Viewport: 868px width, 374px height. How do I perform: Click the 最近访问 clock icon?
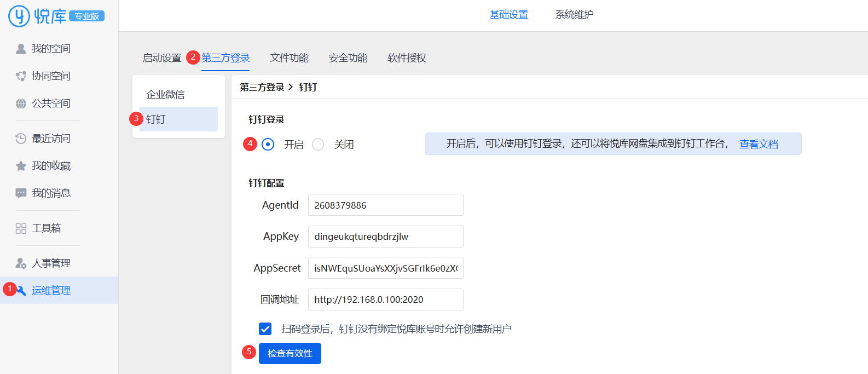[x=21, y=139]
